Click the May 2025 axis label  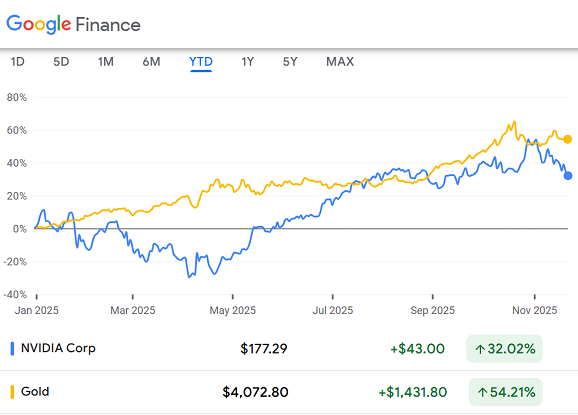pos(233,310)
